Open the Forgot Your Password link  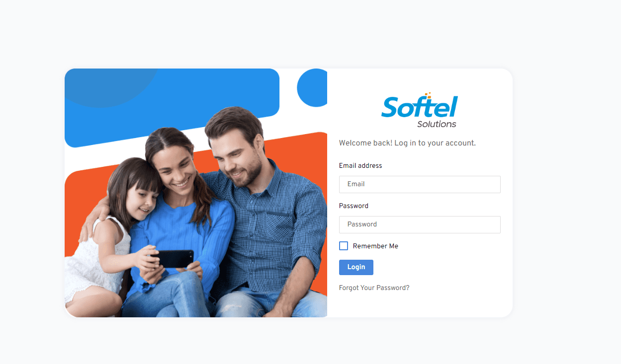[374, 288]
